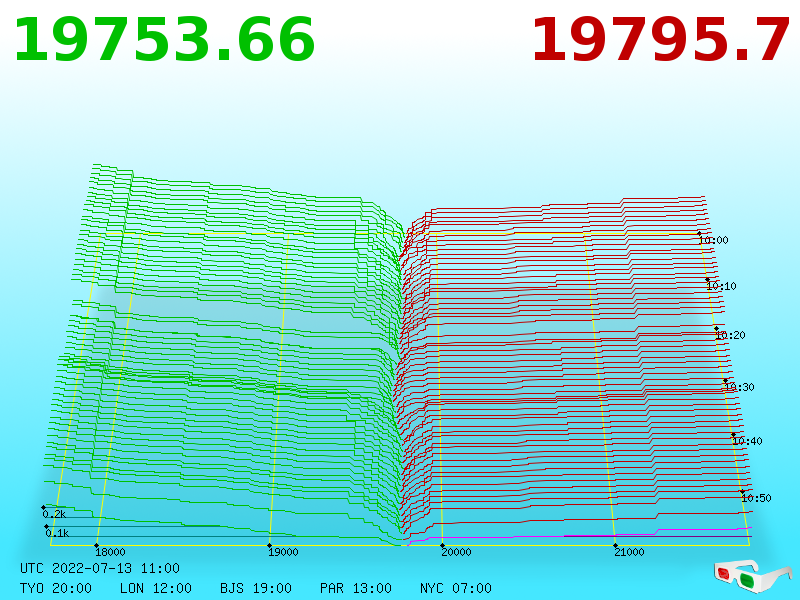
Task: Click the TYO 20:00 time label
Action: [x=56, y=588]
